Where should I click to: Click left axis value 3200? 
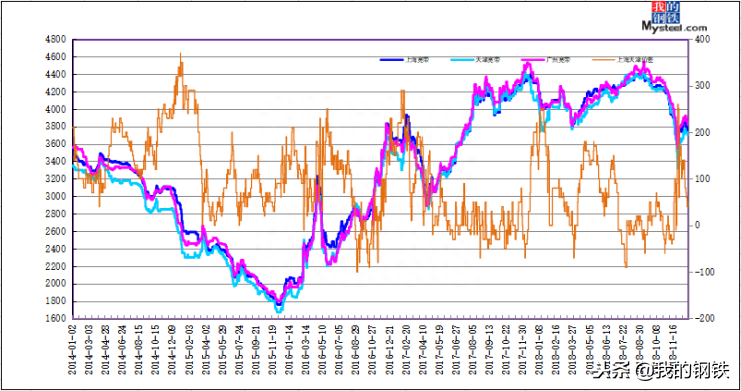55,179
